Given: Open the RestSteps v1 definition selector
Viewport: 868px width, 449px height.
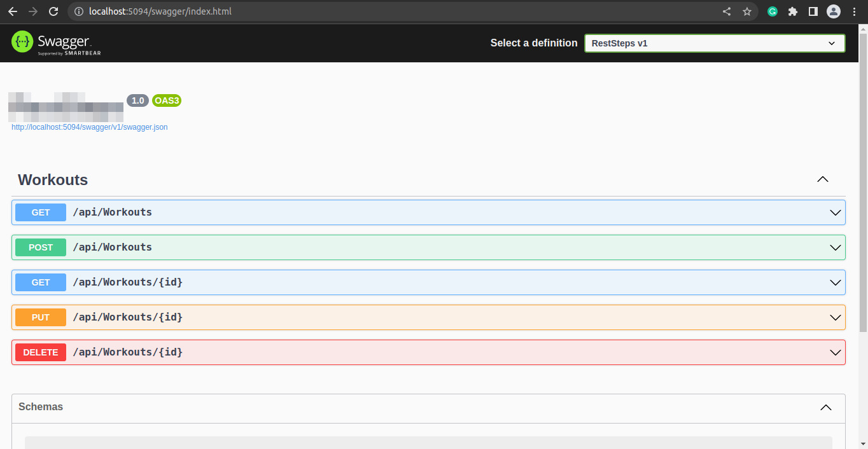Looking at the screenshot, I should 714,43.
